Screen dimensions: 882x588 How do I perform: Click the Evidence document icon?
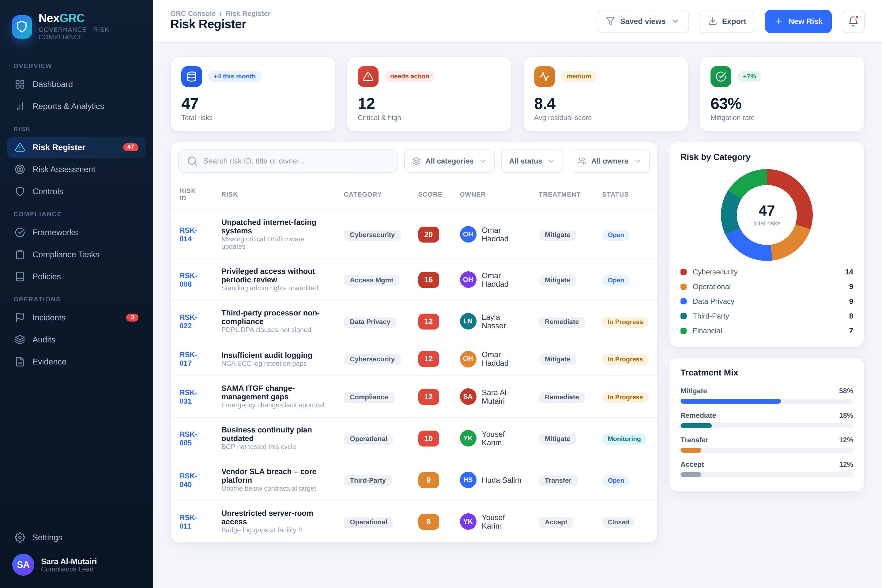20,362
